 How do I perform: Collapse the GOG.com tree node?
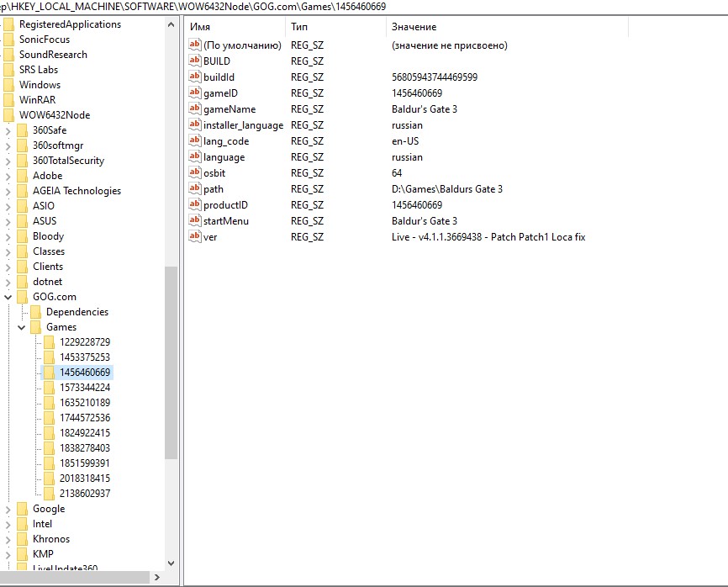[8, 297]
